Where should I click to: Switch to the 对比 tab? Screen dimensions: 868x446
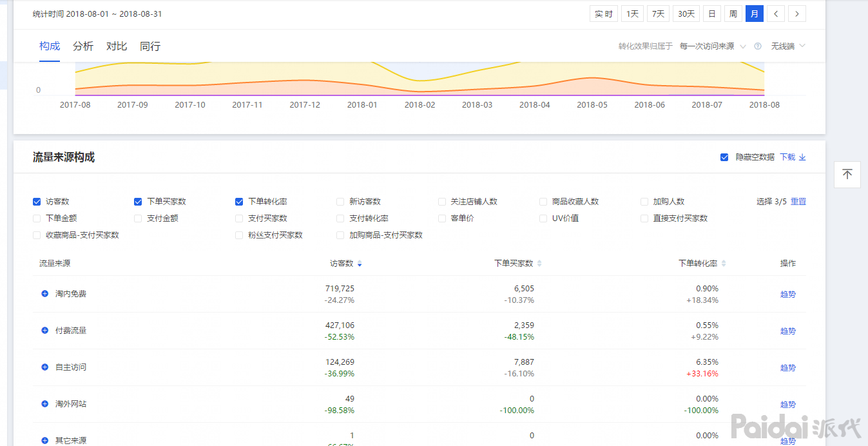coord(117,46)
